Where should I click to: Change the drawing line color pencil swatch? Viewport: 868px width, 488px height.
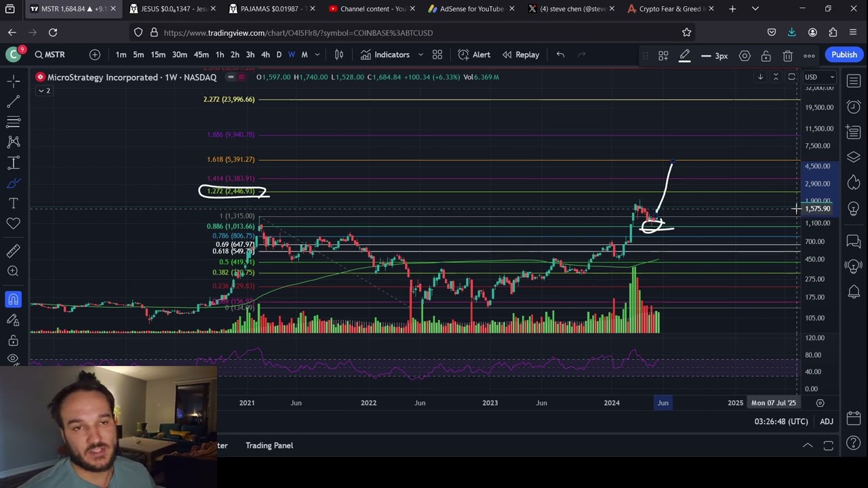[x=685, y=56]
